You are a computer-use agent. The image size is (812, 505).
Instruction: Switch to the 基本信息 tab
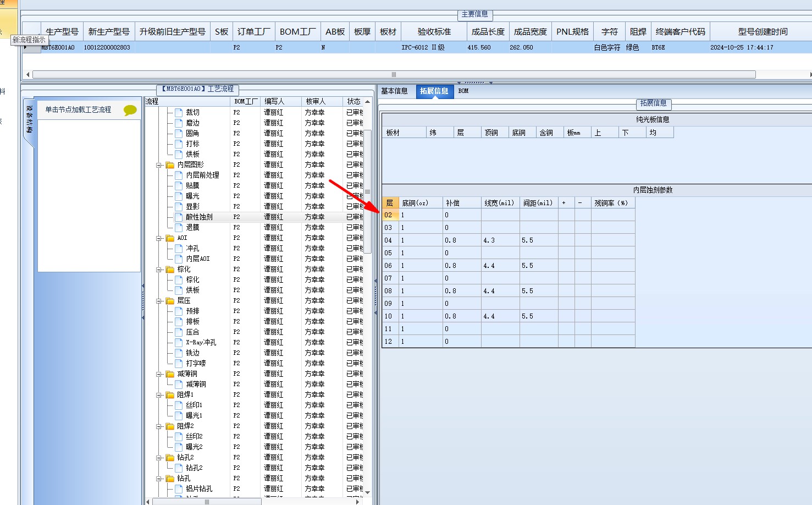[x=394, y=91]
